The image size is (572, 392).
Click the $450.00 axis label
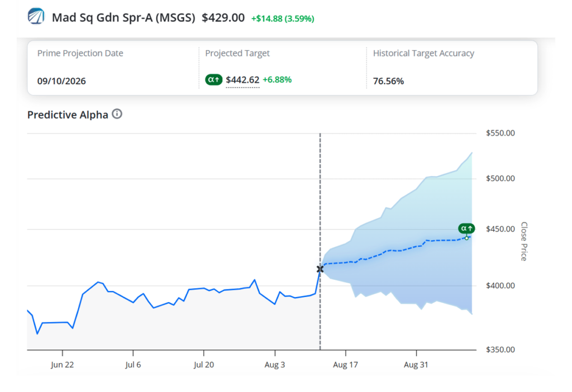[500, 229]
